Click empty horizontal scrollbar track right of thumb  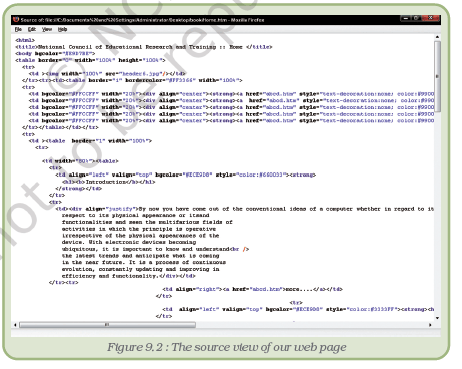point(312,325)
